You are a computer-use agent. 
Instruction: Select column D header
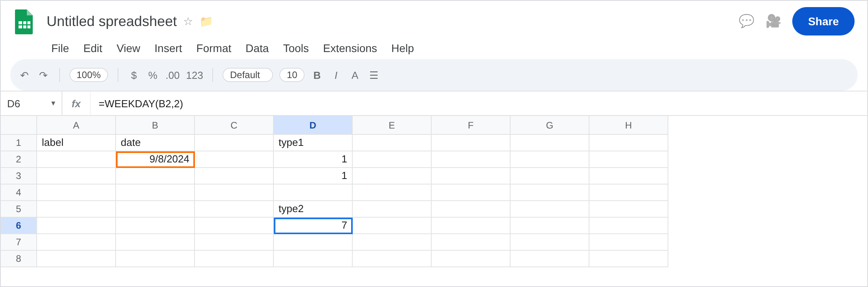click(313, 125)
